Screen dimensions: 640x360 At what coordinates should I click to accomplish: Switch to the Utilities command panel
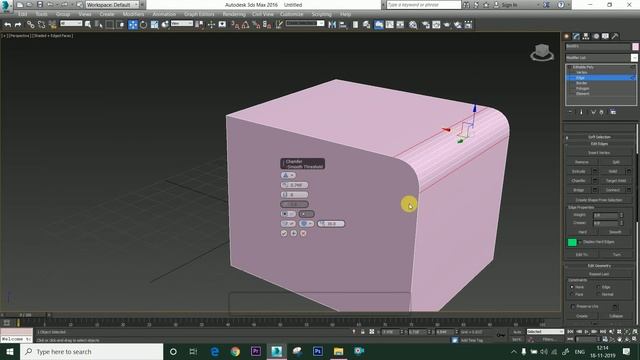[x=615, y=36]
